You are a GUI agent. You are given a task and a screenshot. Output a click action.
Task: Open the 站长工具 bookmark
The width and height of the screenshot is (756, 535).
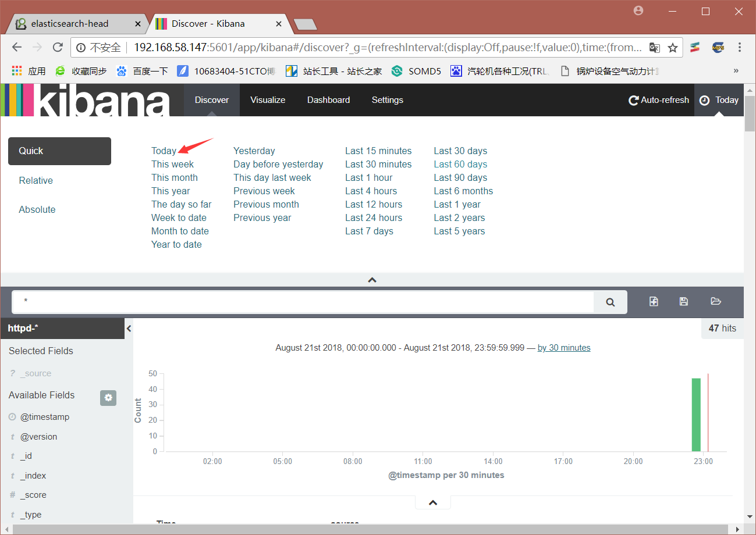[x=334, y=71]
